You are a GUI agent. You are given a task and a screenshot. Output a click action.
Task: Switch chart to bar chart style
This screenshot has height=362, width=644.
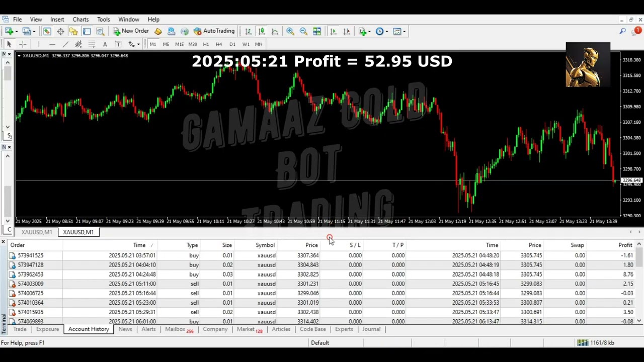(x=248, y=31)
